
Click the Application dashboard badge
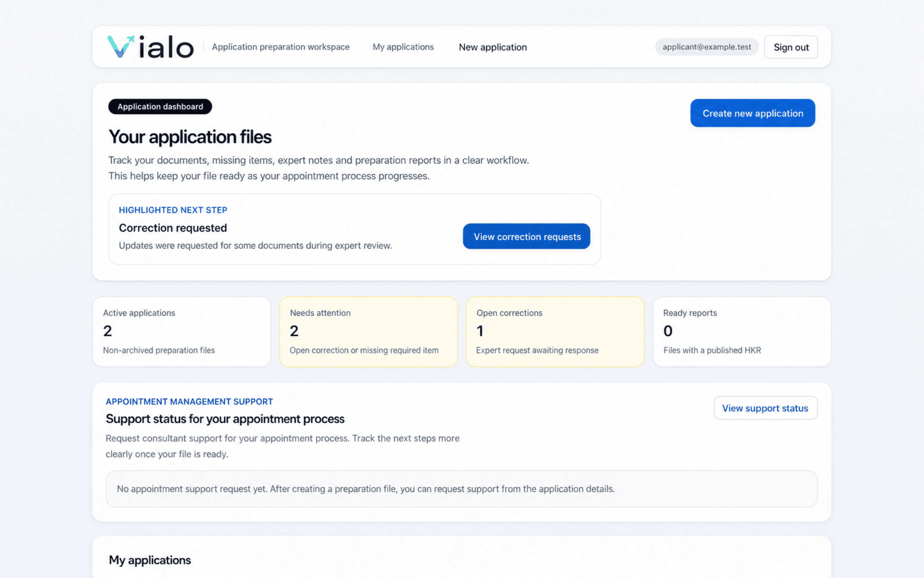tap(160, 107)
